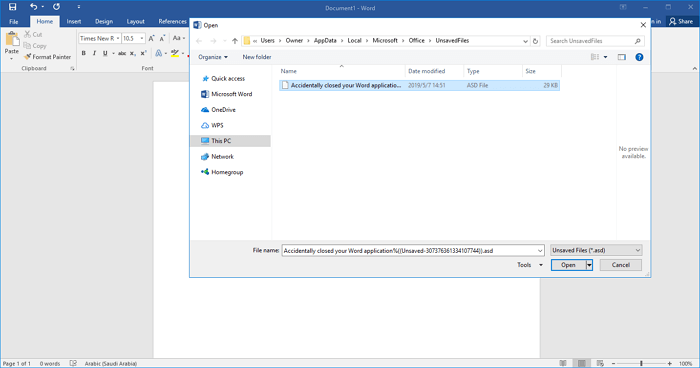Apply the yellow text highlight color
This screenshot has width=700, height=368.
pos(175,53)
